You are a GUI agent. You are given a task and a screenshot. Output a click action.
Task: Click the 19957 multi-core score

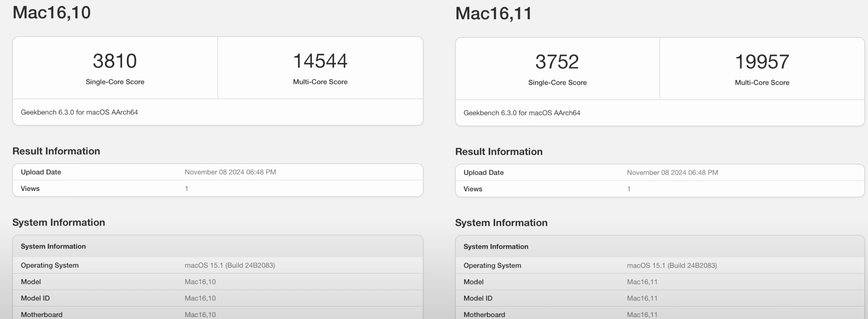761,62
